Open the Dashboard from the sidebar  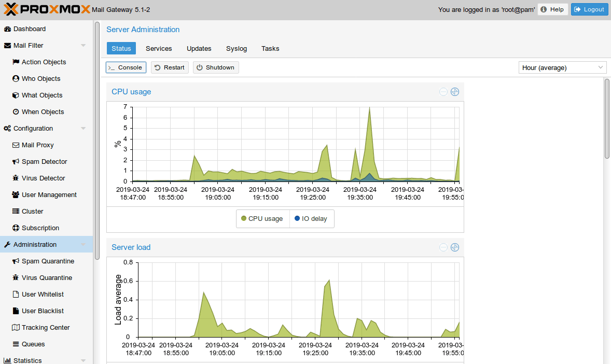(29, 29)
